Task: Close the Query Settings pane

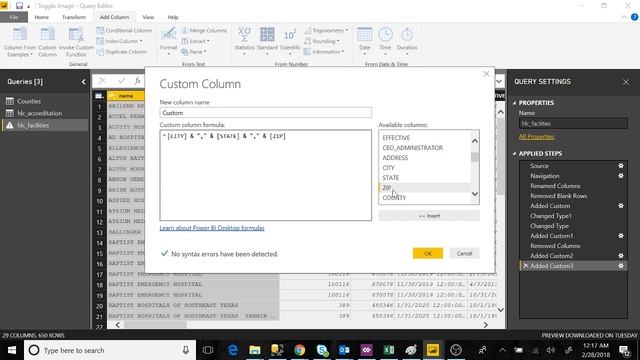Action: click(x=626, y=82)
